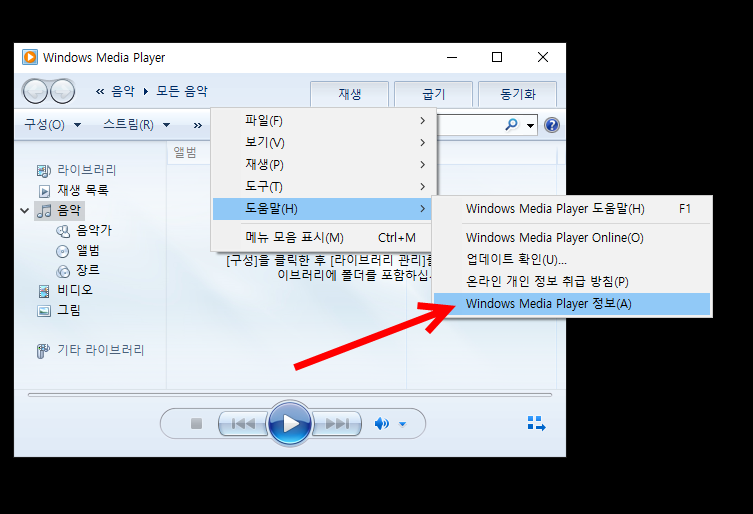Click the 모든 음악 breadcrumb
This screenshot has width=753, height=514.
(182, 91)
